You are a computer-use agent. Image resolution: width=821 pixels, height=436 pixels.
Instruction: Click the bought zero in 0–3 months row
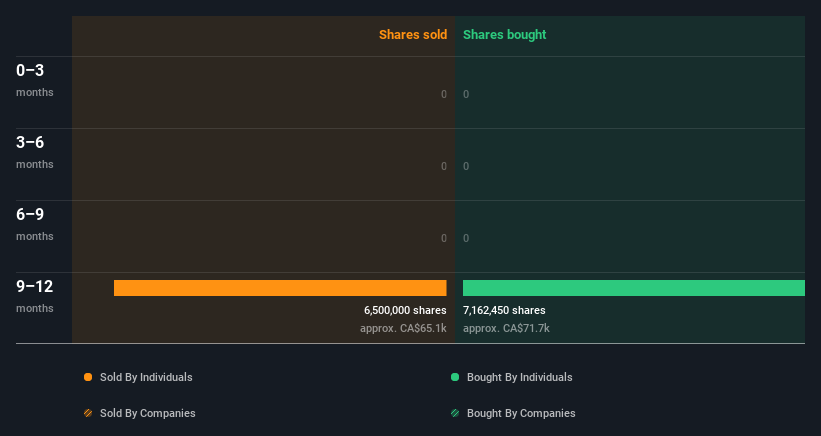pyautogui.click(x=466, y=94)
